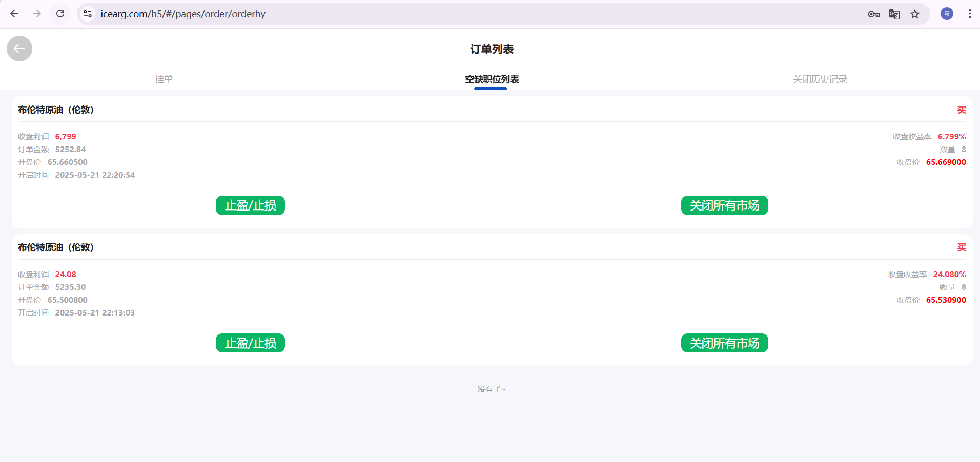Click the second order's 买 label
Image resolution: width=980 pixels, height=462 pixels.
(x=961, y=247)
